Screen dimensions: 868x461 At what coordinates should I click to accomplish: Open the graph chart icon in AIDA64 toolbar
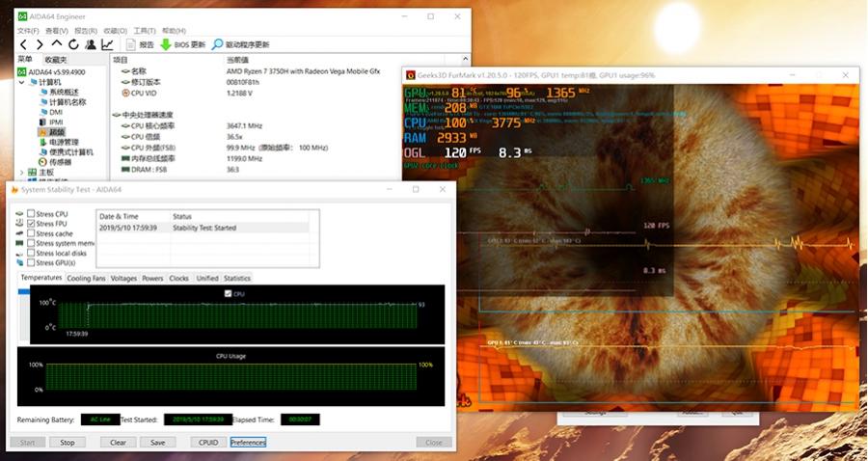(x=107, y=44)
